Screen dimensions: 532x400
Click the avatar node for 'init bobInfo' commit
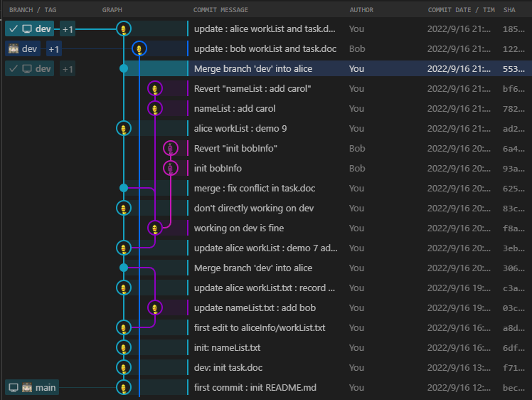tap(170, 168)
